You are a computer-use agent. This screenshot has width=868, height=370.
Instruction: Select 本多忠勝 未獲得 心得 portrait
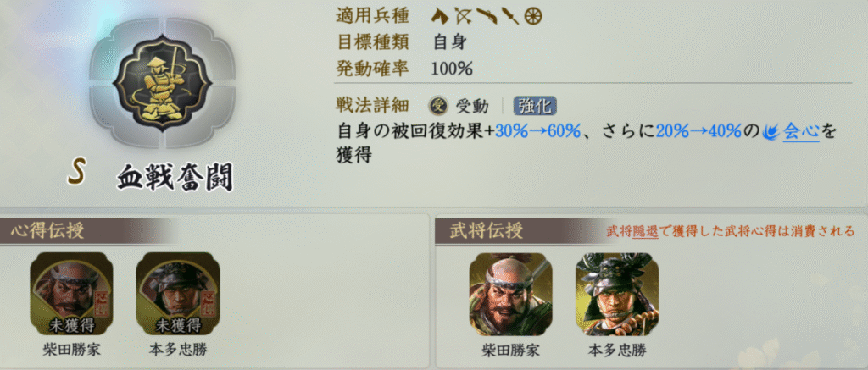pos(178,295)
